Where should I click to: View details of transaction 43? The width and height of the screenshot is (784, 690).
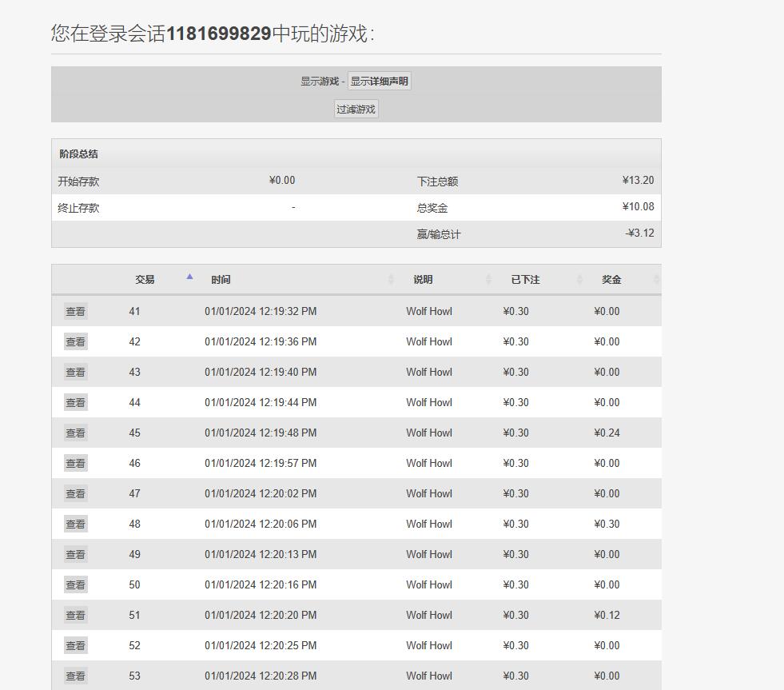tap(75, 373)
